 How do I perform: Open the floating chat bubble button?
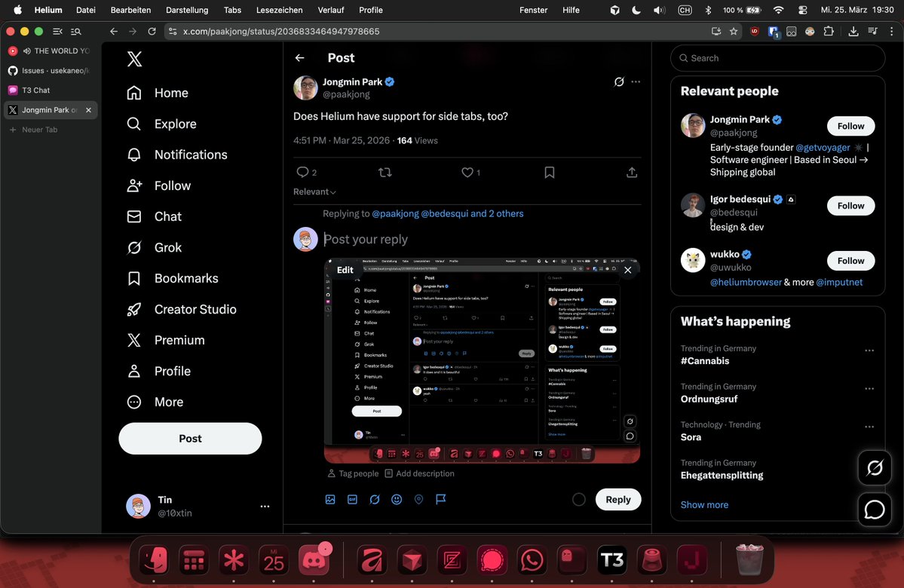click(x=875, y=510)
